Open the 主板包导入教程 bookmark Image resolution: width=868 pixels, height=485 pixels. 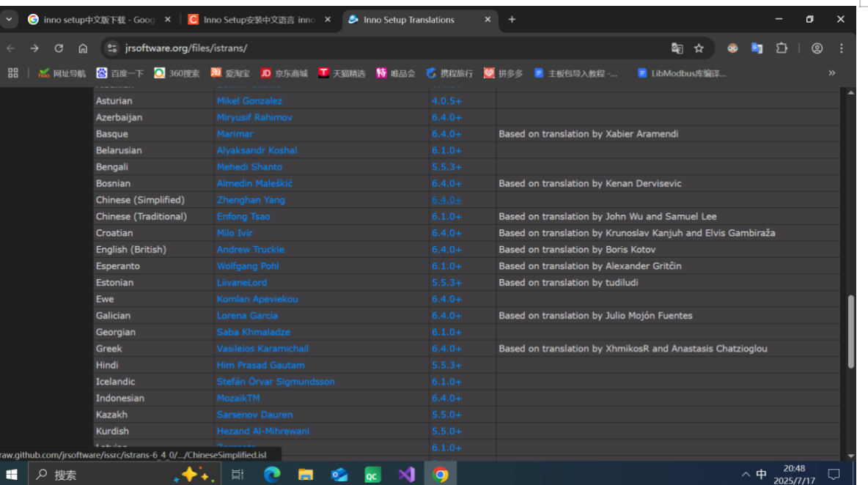click(x=575, y=73)
